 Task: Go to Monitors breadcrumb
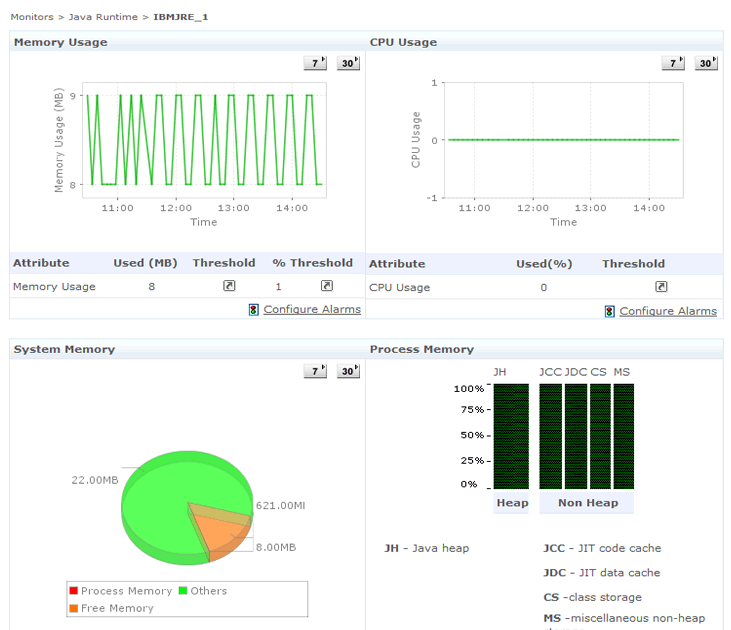32,17
